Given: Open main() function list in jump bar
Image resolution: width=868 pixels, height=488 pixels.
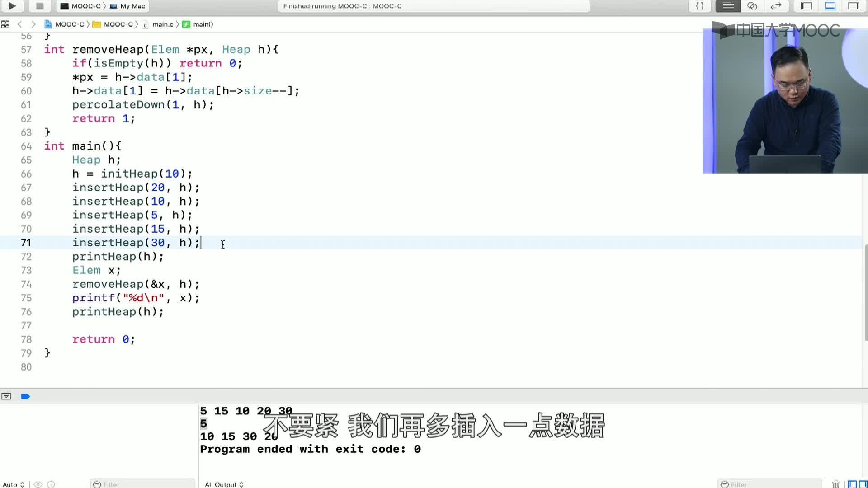Looking at the screenshot, I should coord(198,24).
